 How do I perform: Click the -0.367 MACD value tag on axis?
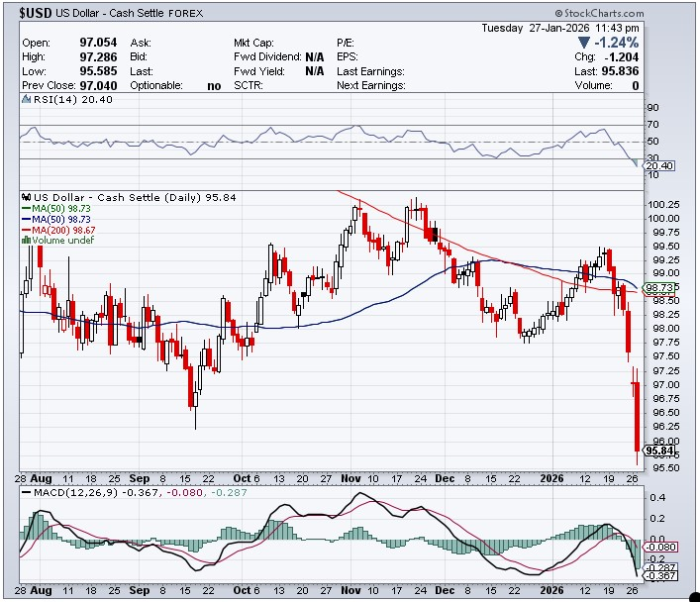[661, 576]
